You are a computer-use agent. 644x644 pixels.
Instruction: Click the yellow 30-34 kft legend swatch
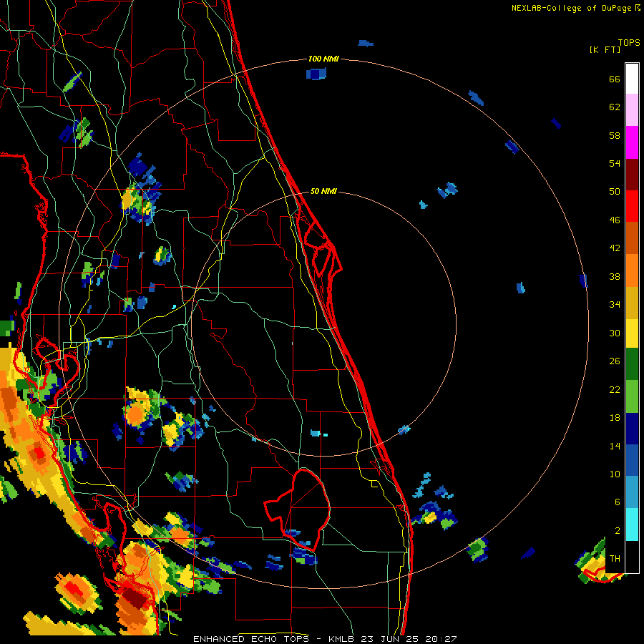pyautogui.click(x=632, y=333)
